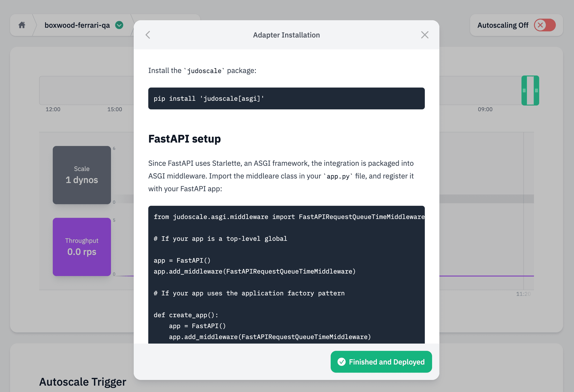This screenshot has width=574, height=392.
Task: Click the FastAPI setup heading
Action: point(184,139)
